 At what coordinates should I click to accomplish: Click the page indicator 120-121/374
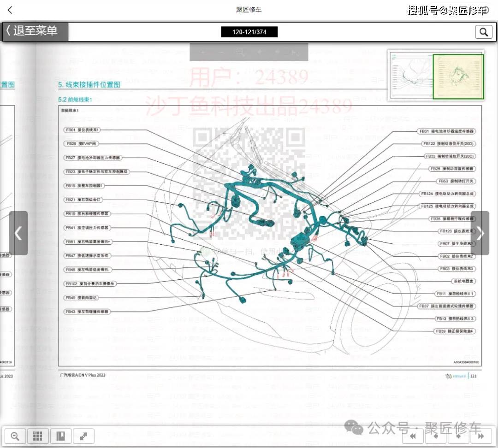point(249,32)
